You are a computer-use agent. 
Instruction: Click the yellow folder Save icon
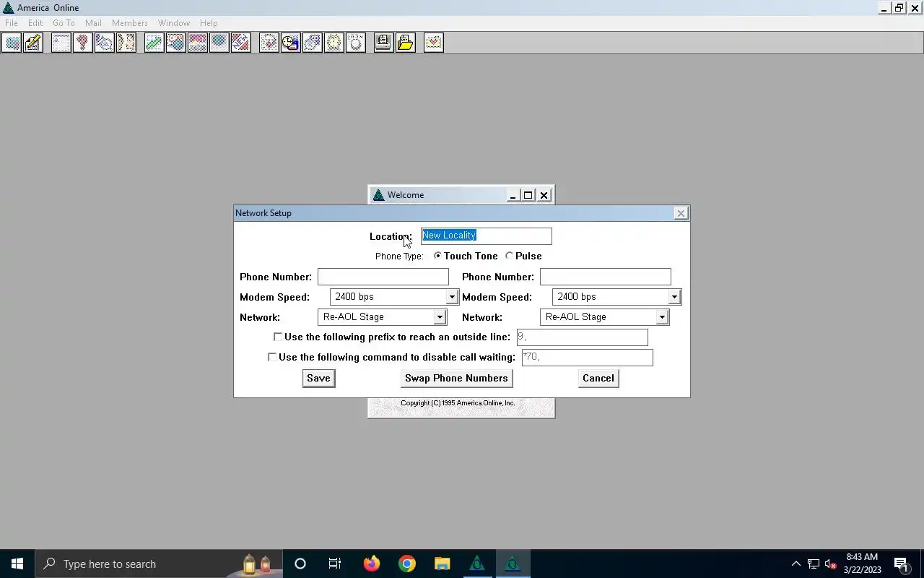point(406,43)
